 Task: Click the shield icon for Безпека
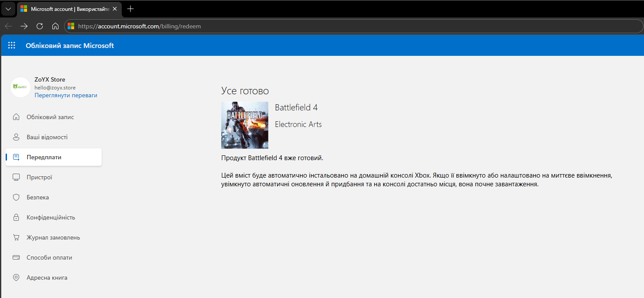coord(16,197)
